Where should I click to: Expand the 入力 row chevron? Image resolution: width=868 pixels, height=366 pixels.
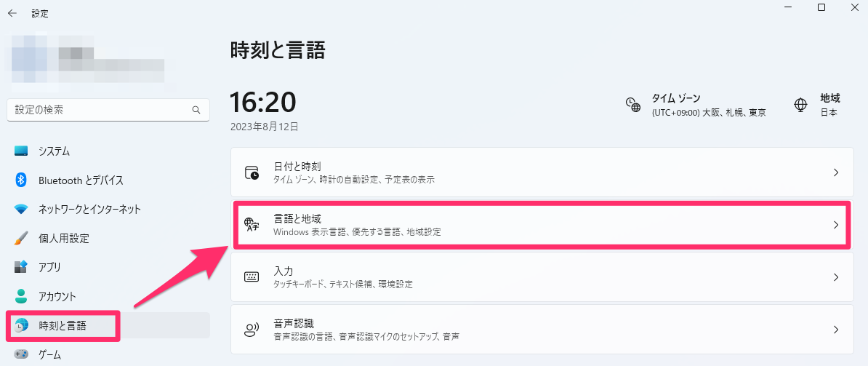(x=836, y=277)
